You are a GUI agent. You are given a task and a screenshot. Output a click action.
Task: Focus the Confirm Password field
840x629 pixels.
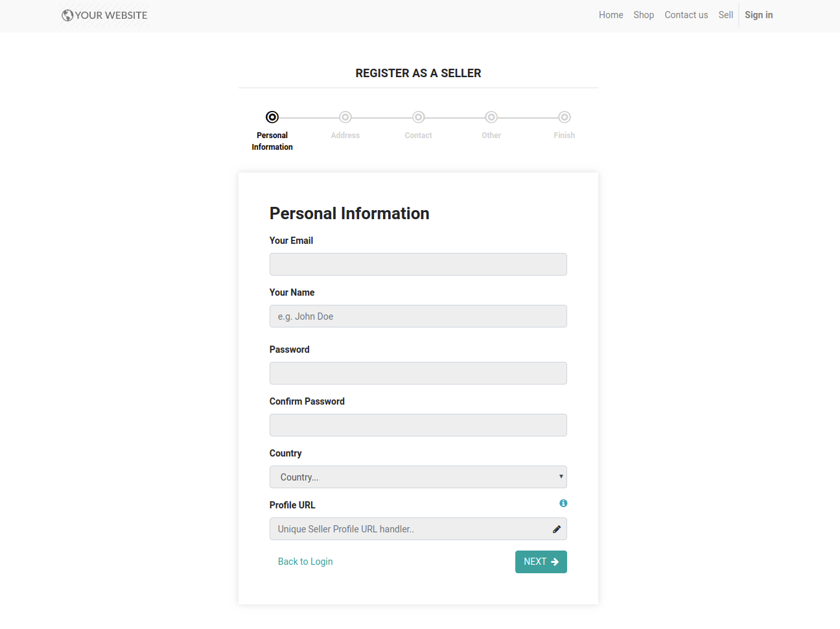418,425
